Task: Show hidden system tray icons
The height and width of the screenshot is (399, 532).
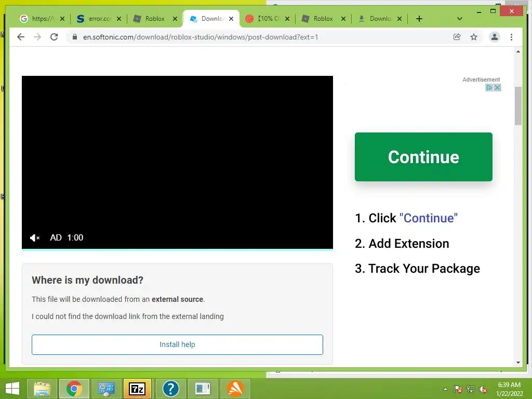Action: [x=445, y=389]
